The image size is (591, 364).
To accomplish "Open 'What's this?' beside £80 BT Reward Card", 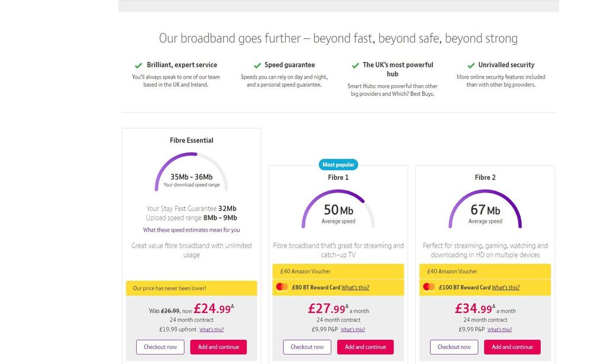I will [x=355, y=288].
